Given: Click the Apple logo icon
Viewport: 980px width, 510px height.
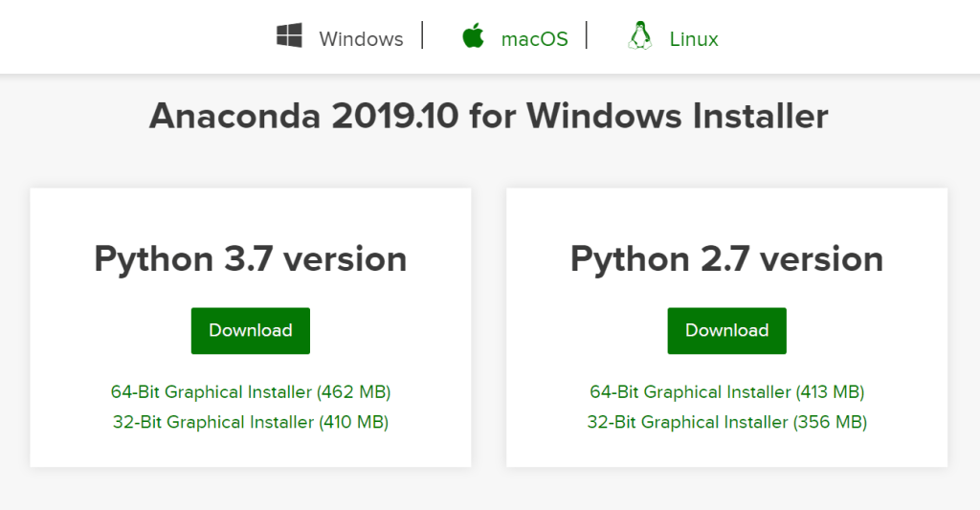Looking at the screenshot, I should tap(473, 37).
